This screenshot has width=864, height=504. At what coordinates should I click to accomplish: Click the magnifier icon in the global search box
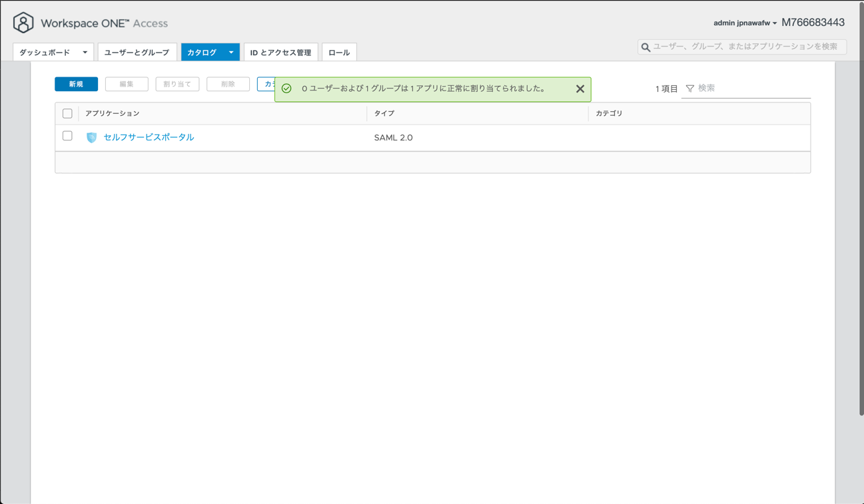click(x=646, y=47)
